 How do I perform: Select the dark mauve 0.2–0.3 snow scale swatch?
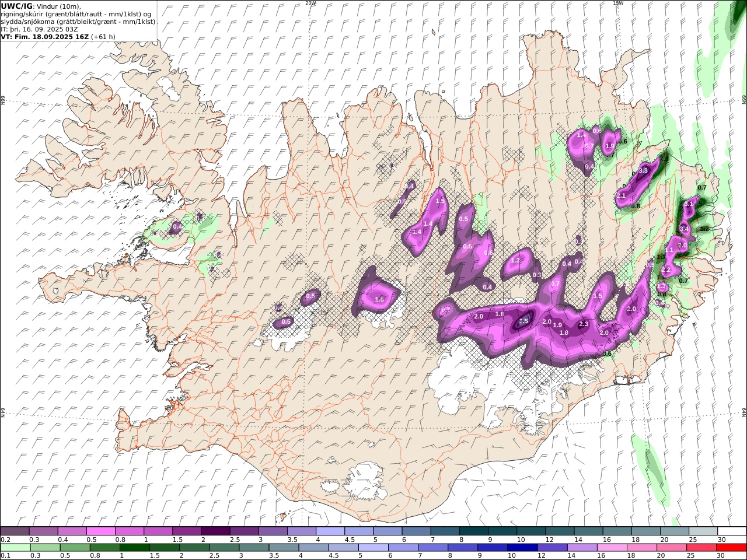(x=15, y=531)
